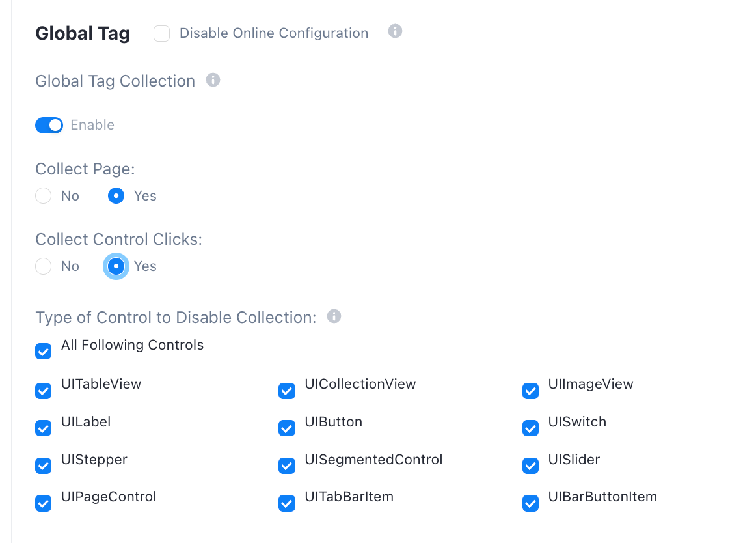
Task: Select Yes for Collect Page
Action: (116, 195)
